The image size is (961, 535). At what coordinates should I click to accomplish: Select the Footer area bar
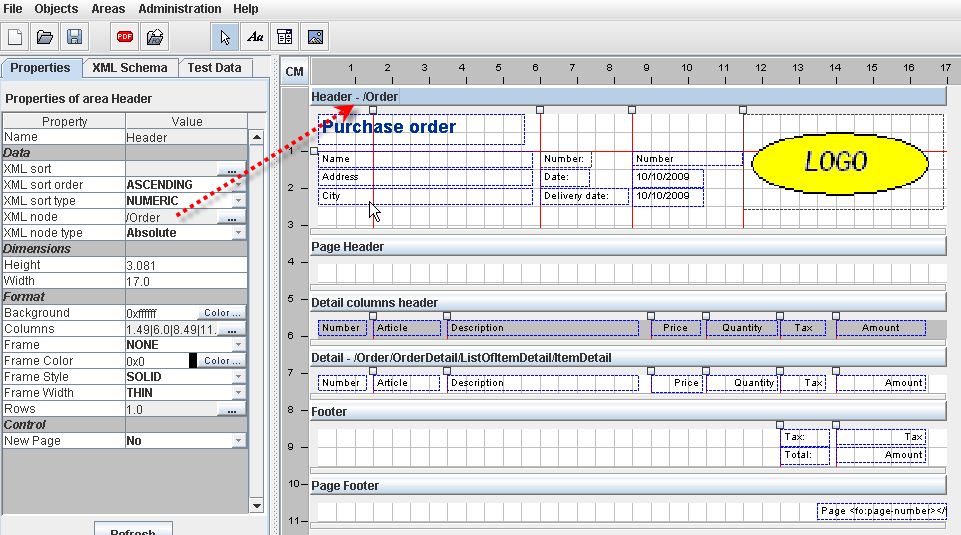pos(628,412)
